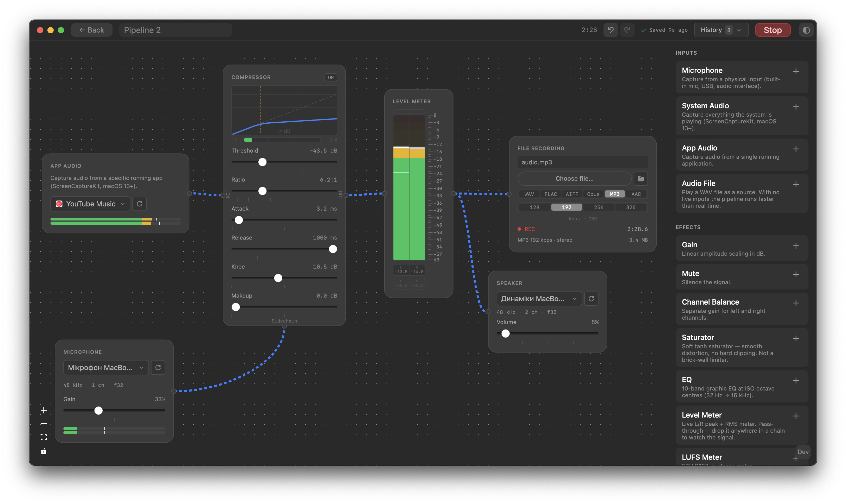Screen dimensions: 846x504
Task: Adjust the Microphone Gain slider handle
Action: pos(98,411)
